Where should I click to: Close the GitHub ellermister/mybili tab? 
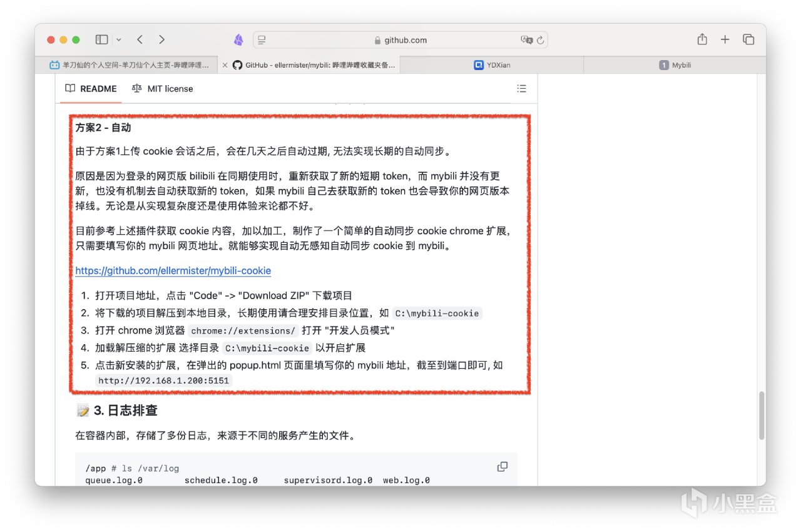(x=225, y=65)
